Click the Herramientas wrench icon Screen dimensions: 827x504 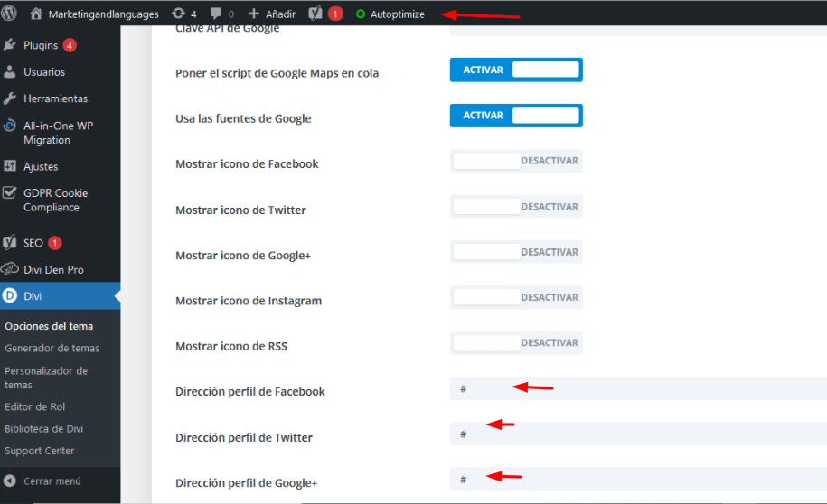(x=10, y=98)
